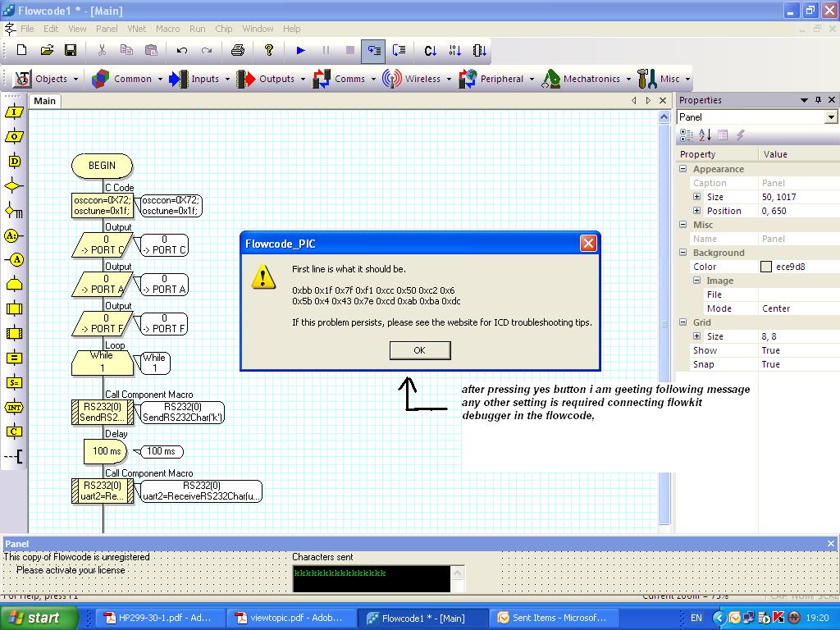Open the Misc components dropdown
This screenshot has height=630, width=840.
coord(664,79)
